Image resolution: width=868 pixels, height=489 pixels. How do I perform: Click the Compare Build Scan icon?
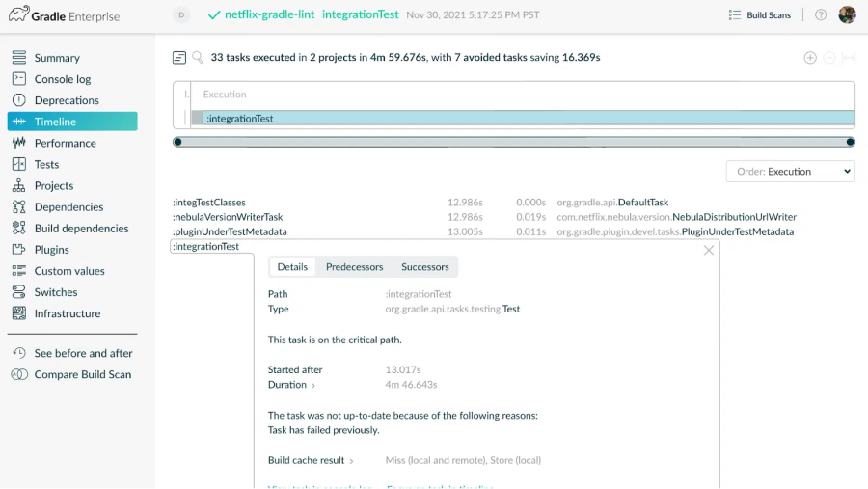(19, 374)
